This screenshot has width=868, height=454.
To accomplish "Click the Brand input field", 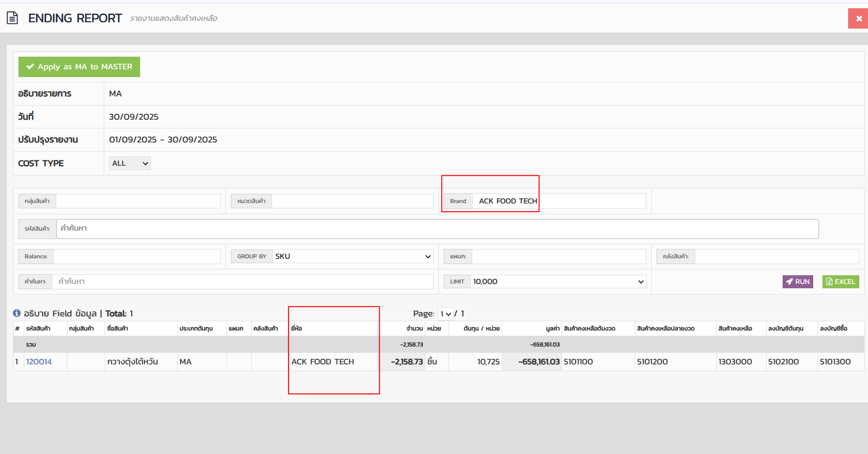I will (559, 201).
